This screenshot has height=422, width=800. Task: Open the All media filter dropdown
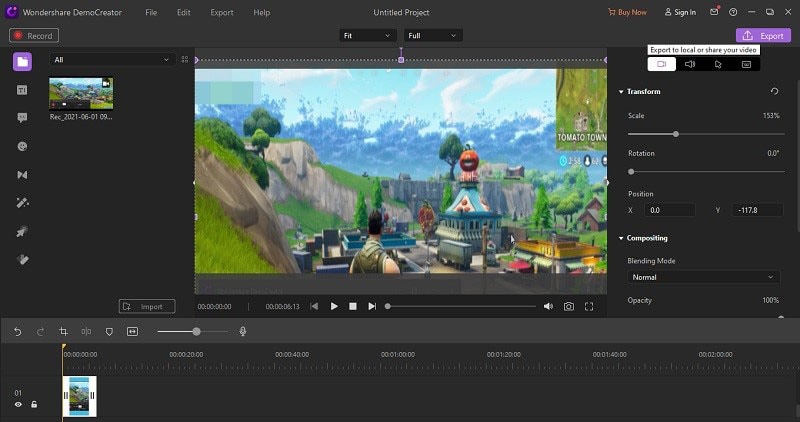(112, 60)
